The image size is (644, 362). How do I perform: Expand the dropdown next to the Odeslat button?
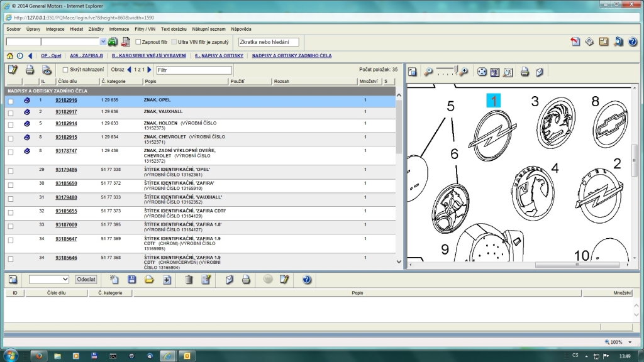pos(65,280)
